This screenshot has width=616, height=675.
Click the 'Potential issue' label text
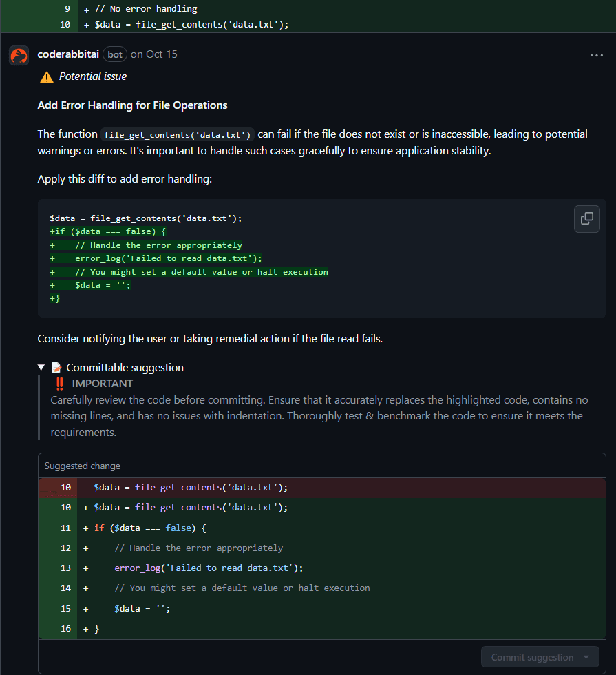click(x=92, y=76)
